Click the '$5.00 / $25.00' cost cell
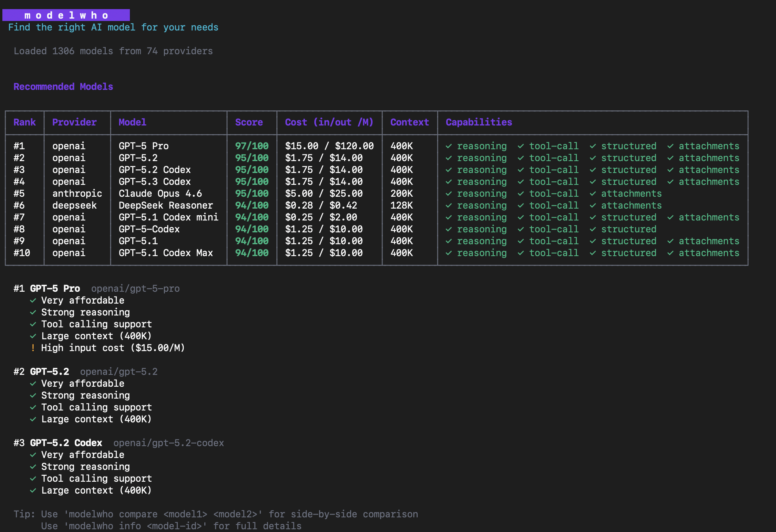This screenshot has height=532, width=776. pyautogui.click(x=324, y=194)
